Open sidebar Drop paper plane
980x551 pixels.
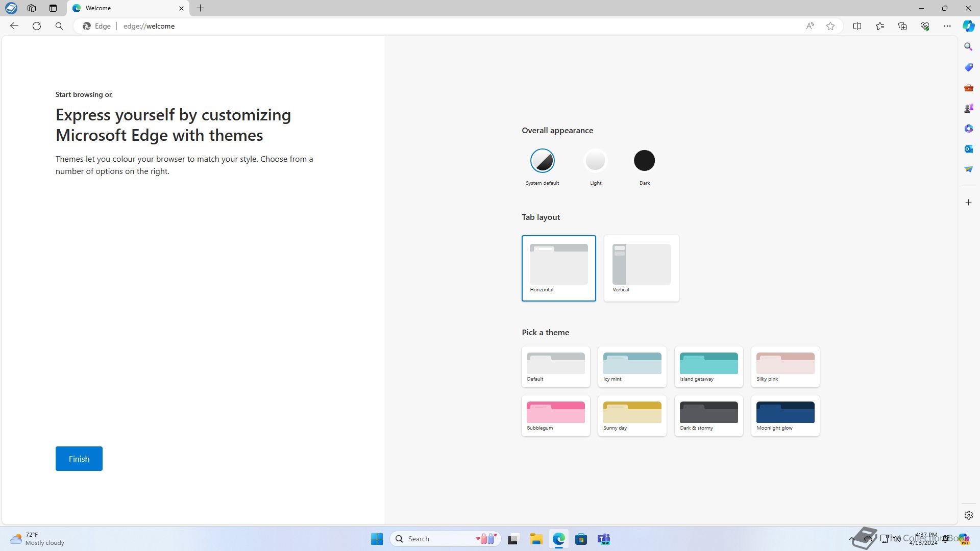pyautogui.click(x=968, y=169)
